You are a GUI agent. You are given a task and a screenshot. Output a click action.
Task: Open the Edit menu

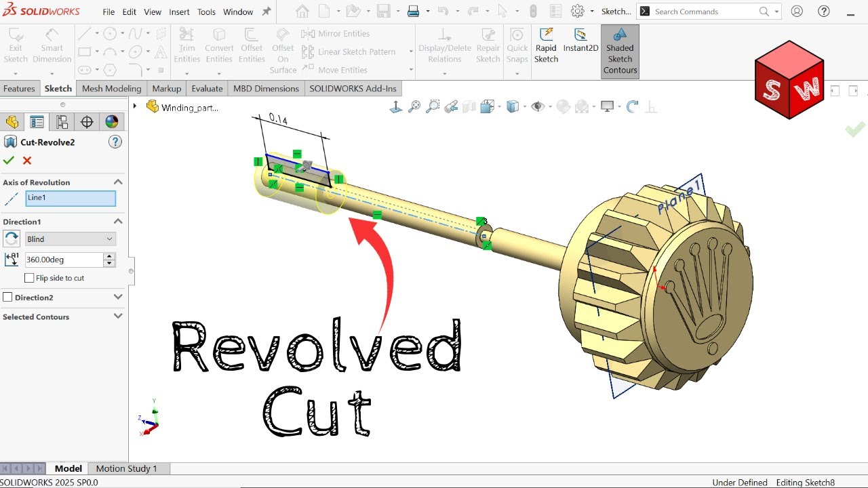(130, 12)
